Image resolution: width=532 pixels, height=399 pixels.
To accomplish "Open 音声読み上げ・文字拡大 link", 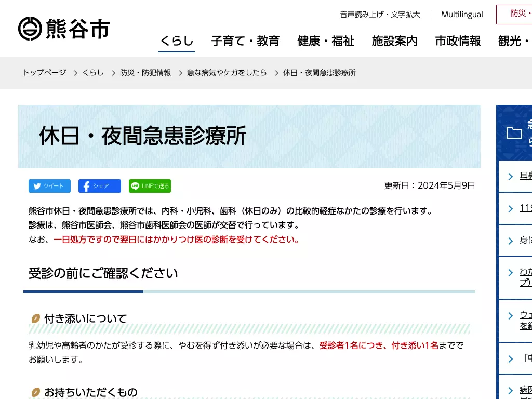I will pyautogui.click(x=380, y=15).
